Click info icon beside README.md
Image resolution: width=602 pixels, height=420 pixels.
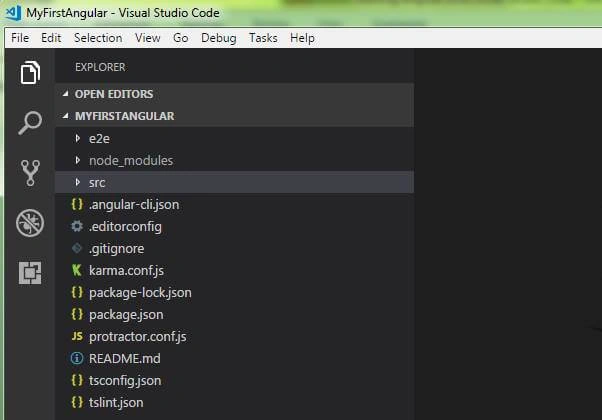(x=77, y=358)
